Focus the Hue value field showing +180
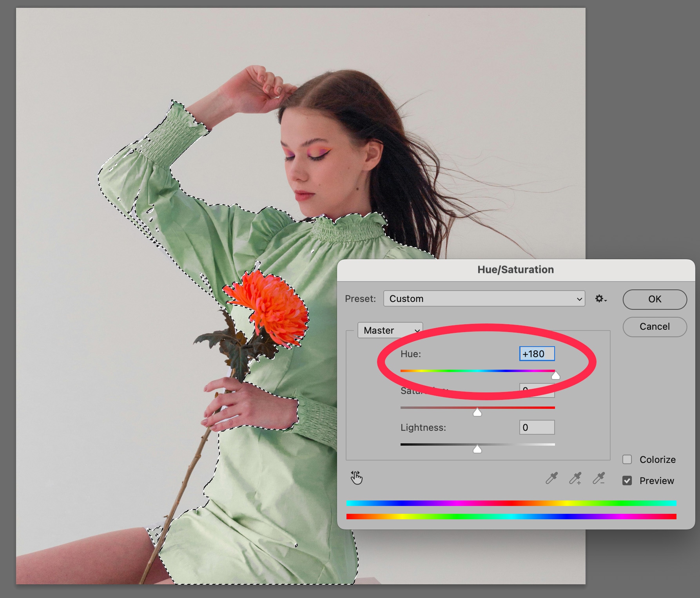This screenshot has height=598, width=700. (537, 354)
